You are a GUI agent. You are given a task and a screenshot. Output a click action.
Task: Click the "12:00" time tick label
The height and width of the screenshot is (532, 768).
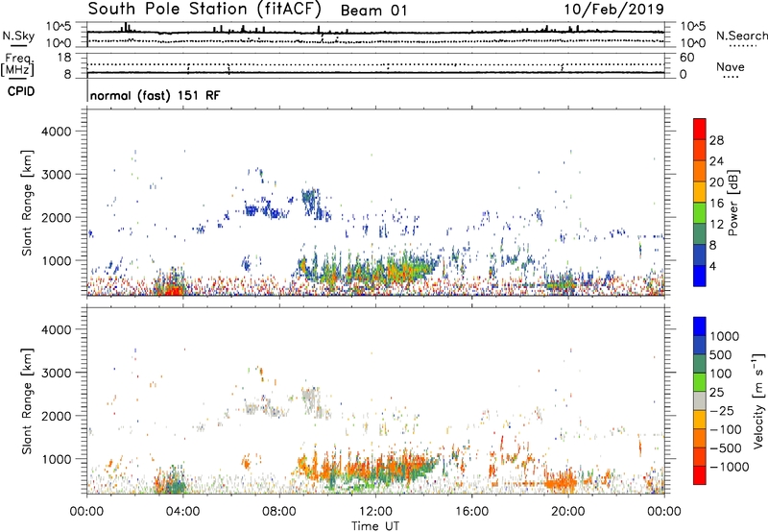375,512
